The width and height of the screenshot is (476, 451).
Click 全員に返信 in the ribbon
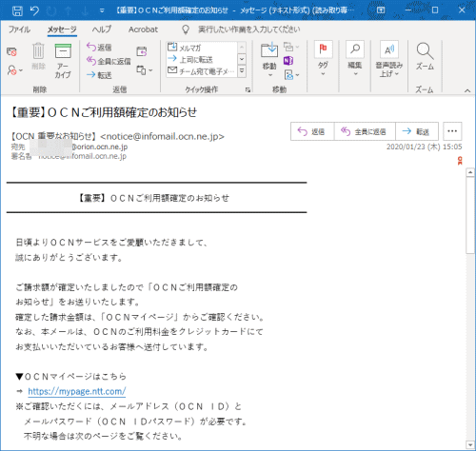(x=109, y=61)
